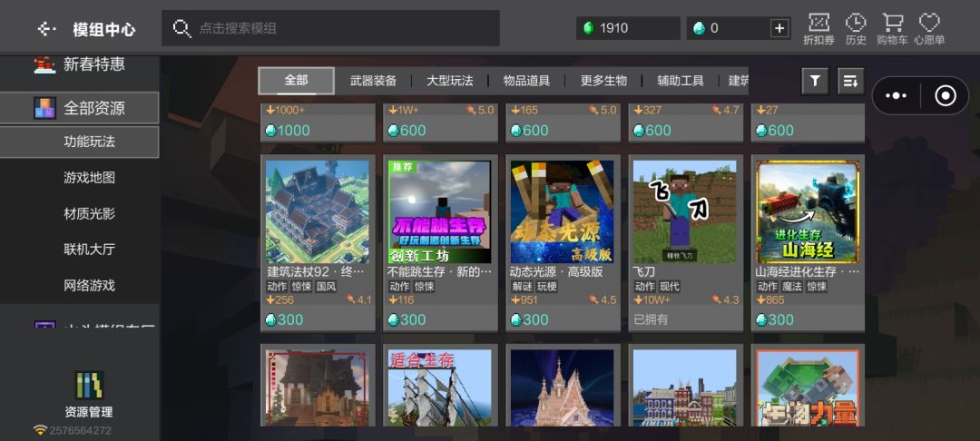This screenshot has height=441, width=980.
Task: Click the 全部资源 cube icon
Action: [x=45, y=108]
